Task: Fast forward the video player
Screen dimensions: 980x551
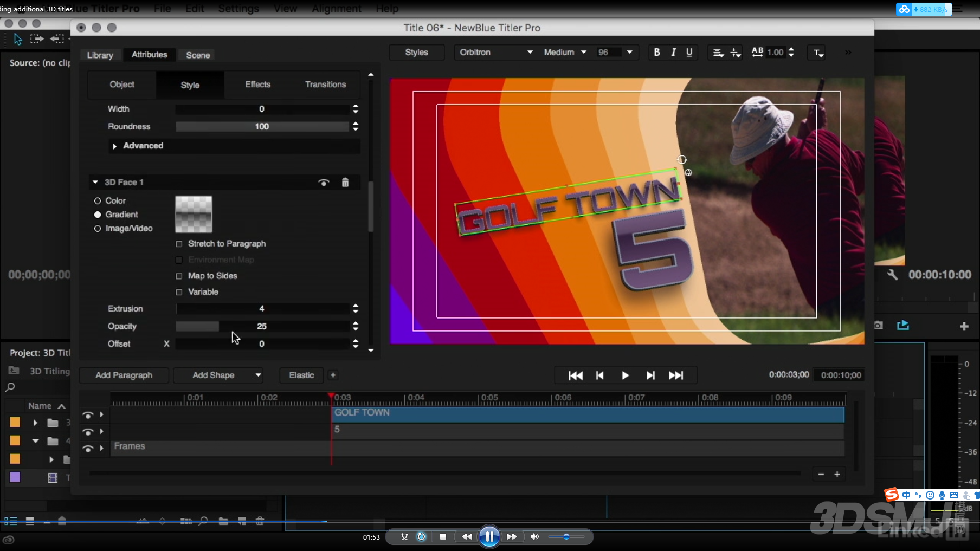Action: click(x=512, y=537)
